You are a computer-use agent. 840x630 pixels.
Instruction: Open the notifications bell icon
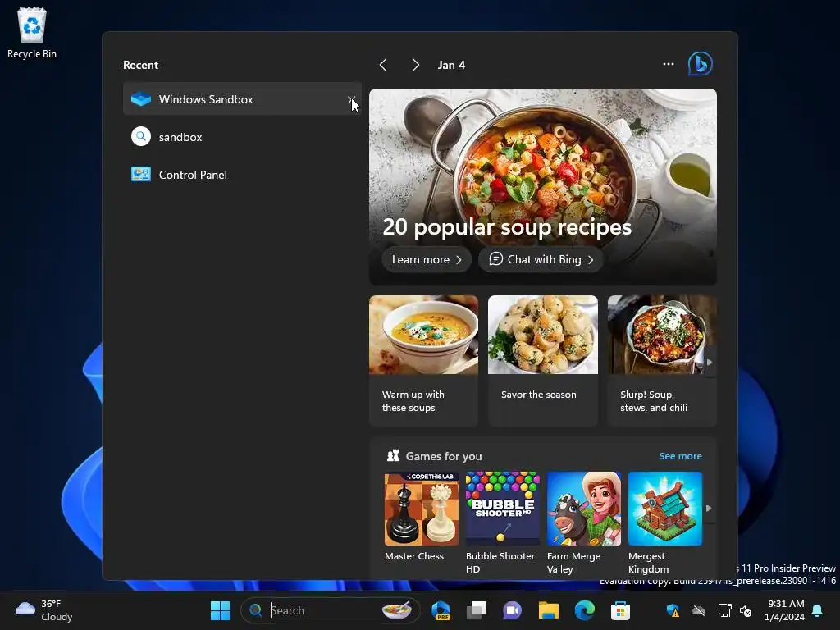point(818,610)
